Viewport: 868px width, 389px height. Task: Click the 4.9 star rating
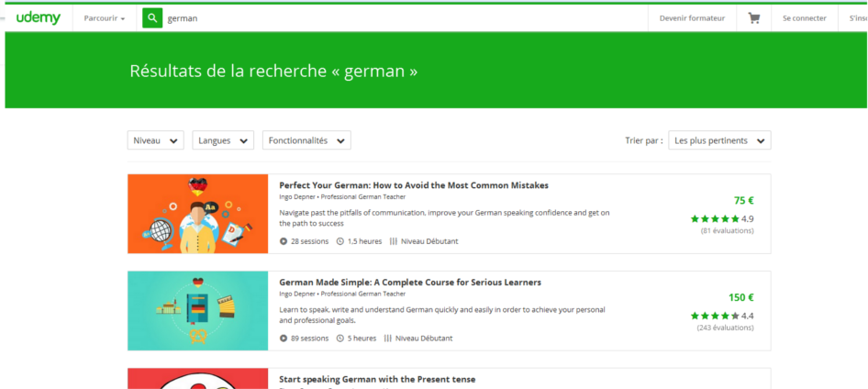click(x=722, y=218)
